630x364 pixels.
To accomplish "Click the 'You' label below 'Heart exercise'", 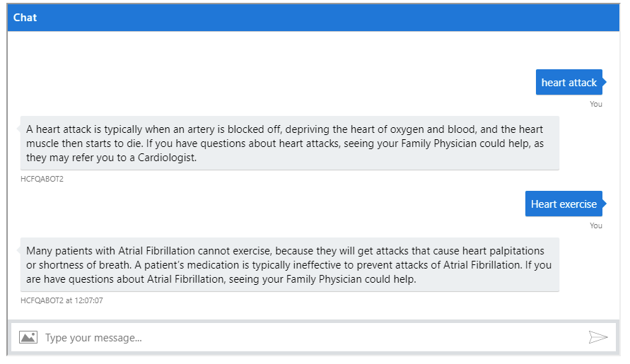I will pyautogui.click(x=596, y=225).
